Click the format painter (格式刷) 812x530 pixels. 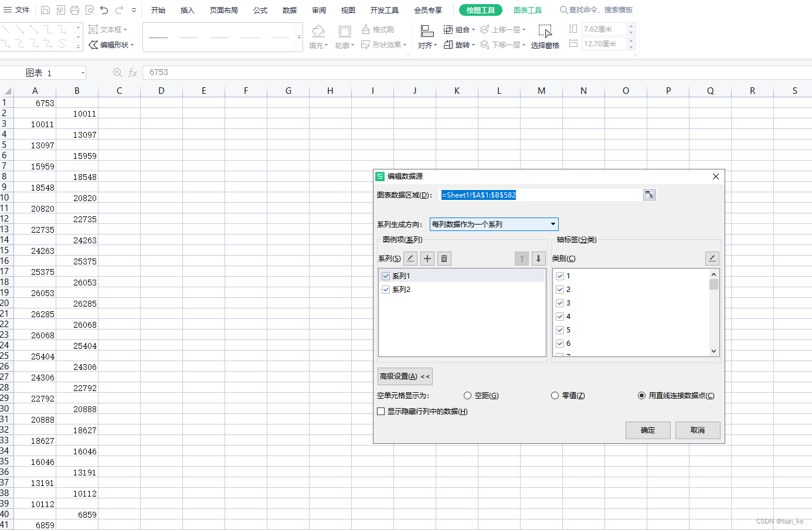(378, 29)
